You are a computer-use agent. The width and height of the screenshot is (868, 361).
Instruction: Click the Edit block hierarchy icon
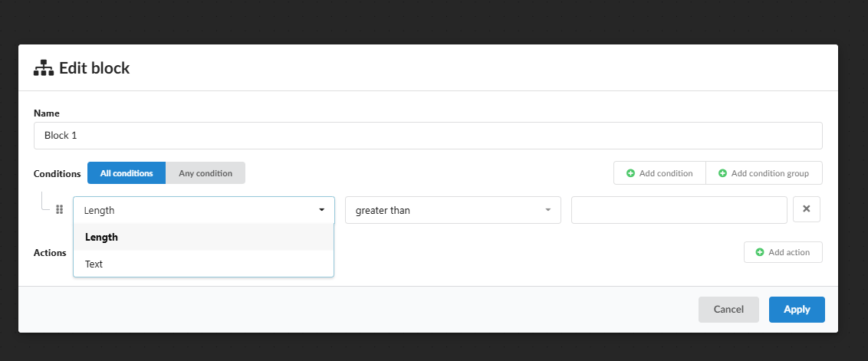(x=44, y=67)
